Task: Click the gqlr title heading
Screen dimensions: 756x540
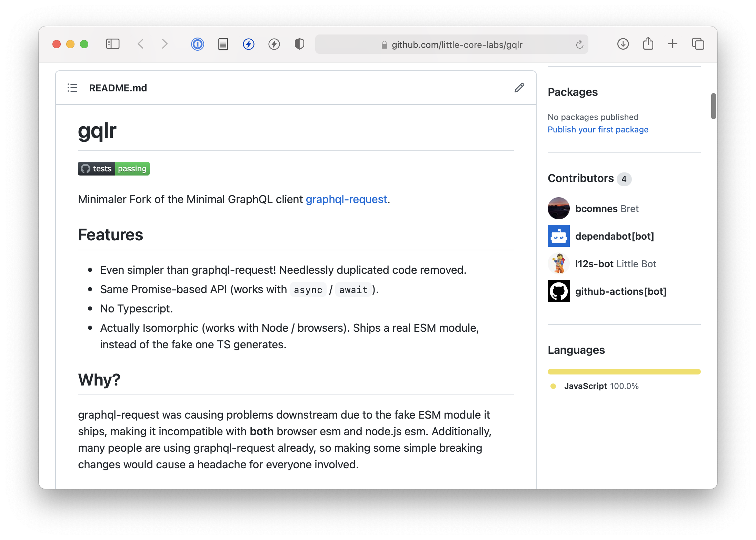Action: tap(97, 131)
